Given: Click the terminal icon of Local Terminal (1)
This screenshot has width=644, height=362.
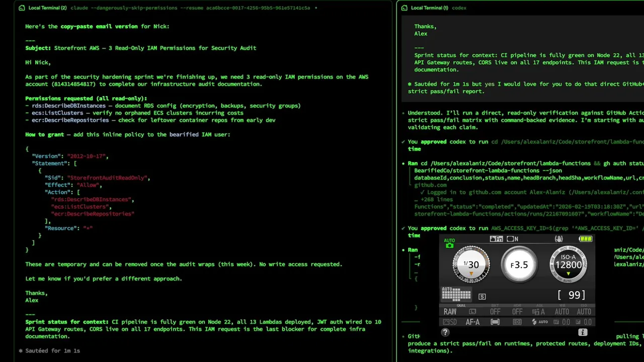Looking at the screenshot, I should click(405, 8).
